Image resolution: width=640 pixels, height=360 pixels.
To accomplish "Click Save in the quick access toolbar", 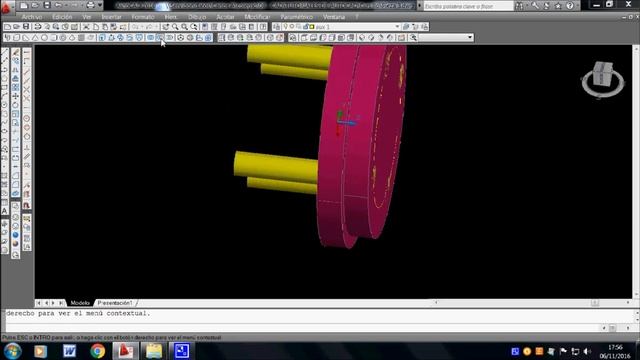I will point(47,6).
